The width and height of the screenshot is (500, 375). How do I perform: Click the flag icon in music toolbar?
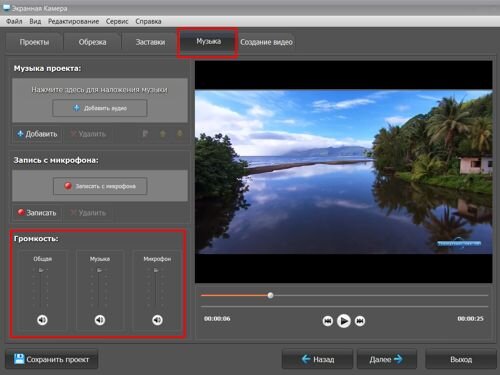tap(145, 134)
